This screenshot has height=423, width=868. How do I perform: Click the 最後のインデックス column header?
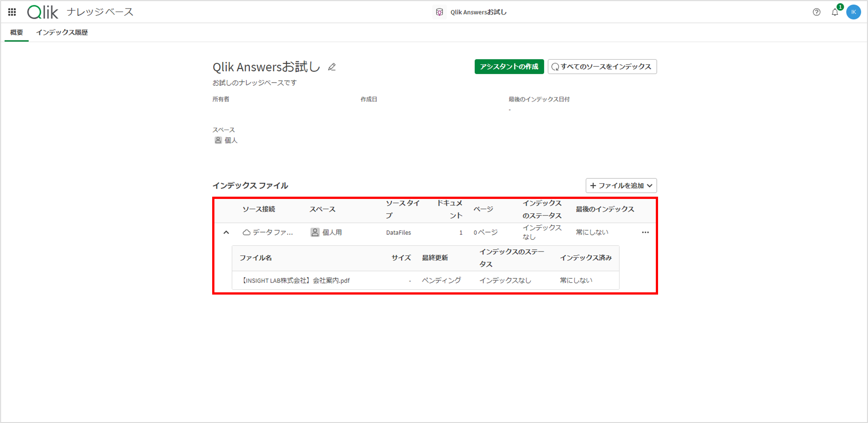pyautogui.click(x=605, y=209)
